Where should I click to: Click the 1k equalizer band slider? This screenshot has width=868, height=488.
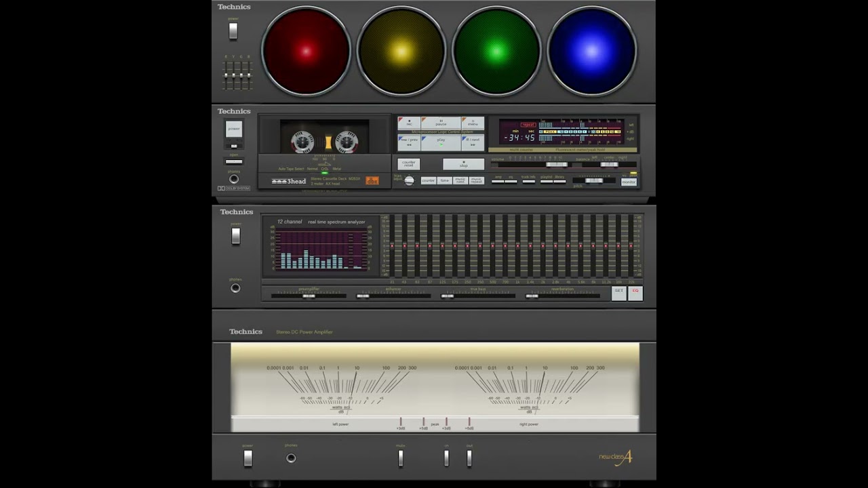pos(517,245)
